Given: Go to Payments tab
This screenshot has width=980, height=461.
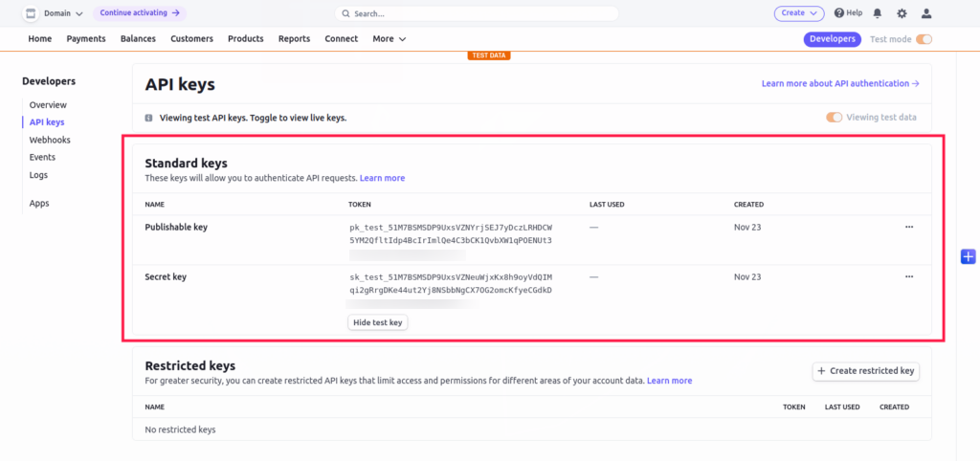Looking at the screenshot, I should pyautogui.click(x=86, y=38).
